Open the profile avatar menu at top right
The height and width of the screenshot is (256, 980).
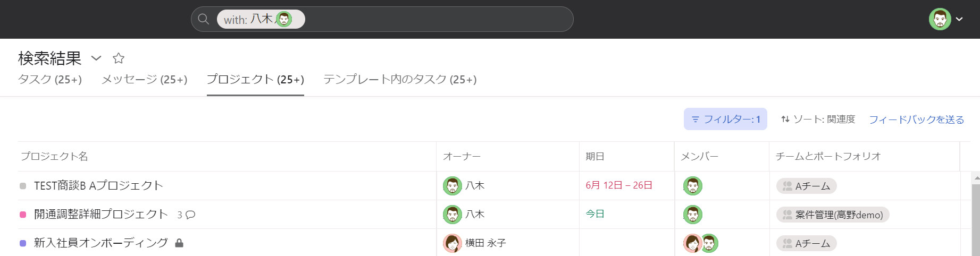(x=946, y=19)
